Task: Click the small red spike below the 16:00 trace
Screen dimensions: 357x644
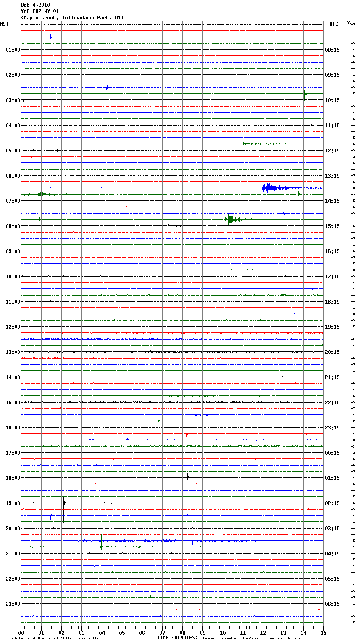Action: point(186,435)
